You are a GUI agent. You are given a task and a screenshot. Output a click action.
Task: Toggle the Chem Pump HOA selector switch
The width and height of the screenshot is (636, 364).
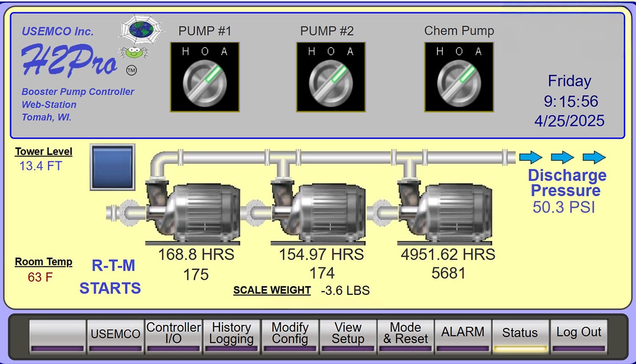click(459, 77)
